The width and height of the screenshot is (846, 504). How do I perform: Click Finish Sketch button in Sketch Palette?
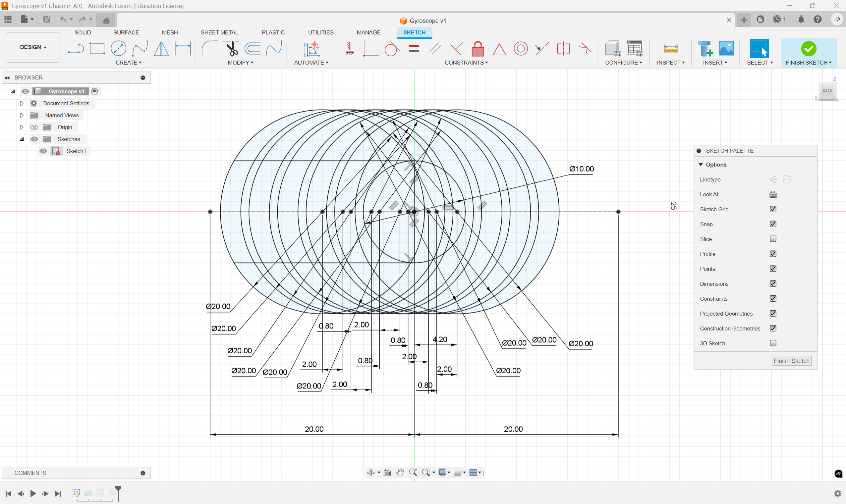tap(791, 361)
